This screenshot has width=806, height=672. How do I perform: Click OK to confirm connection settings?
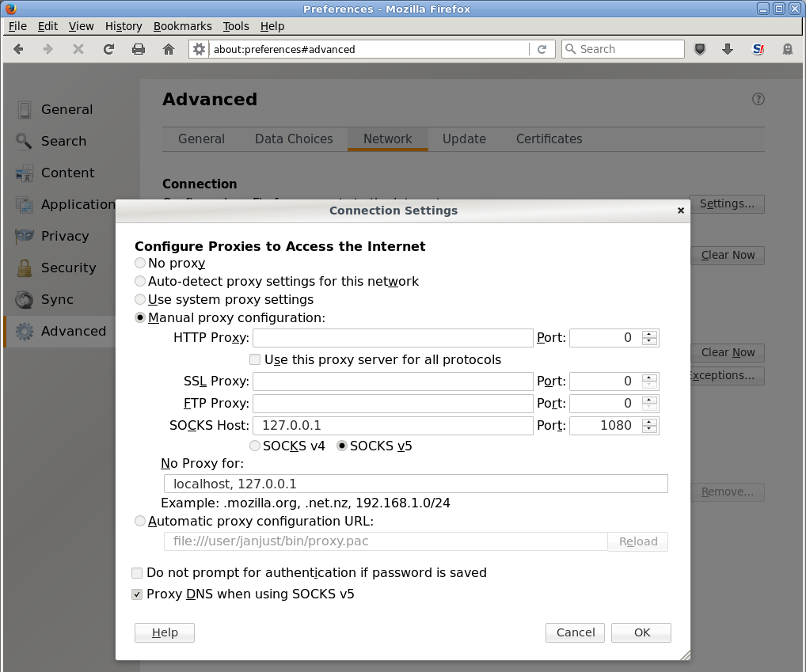point(641,632)
